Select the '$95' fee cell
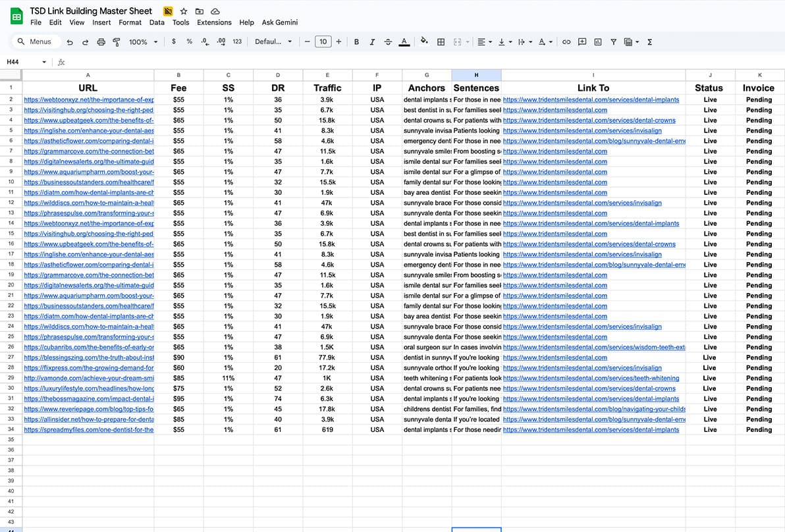The width and height of the screenshot is (785, 532). coord(178,399)
